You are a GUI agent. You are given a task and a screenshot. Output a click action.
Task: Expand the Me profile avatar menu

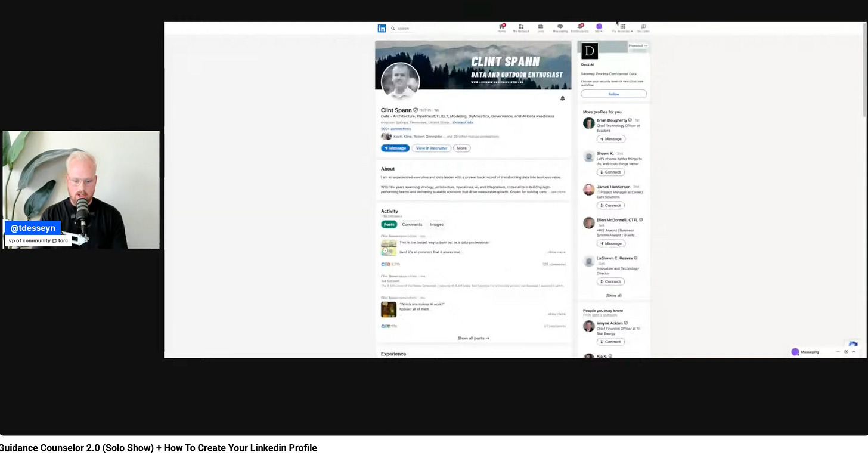coord(599,28)
